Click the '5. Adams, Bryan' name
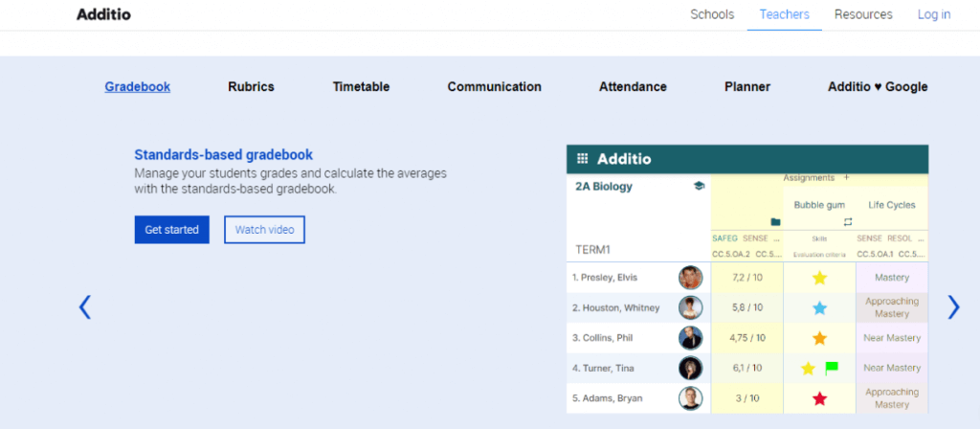980x429 pixels. pyautogui.click(x=608, y=398)
